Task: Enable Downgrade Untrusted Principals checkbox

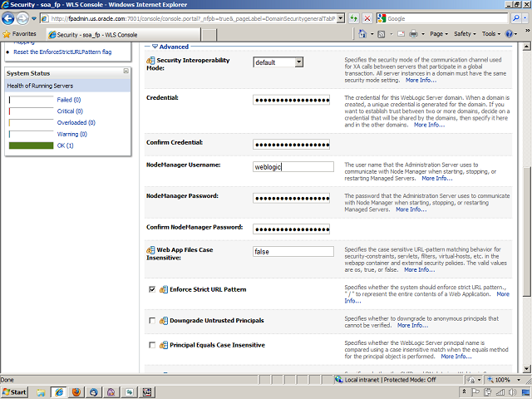Action: click(151, 320)
